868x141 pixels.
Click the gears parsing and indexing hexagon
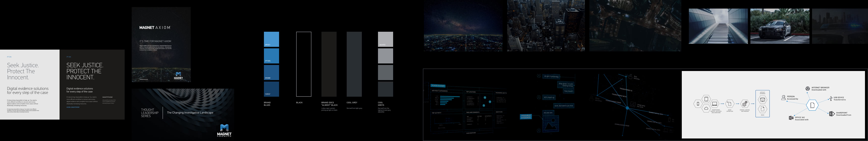point(745,104)
